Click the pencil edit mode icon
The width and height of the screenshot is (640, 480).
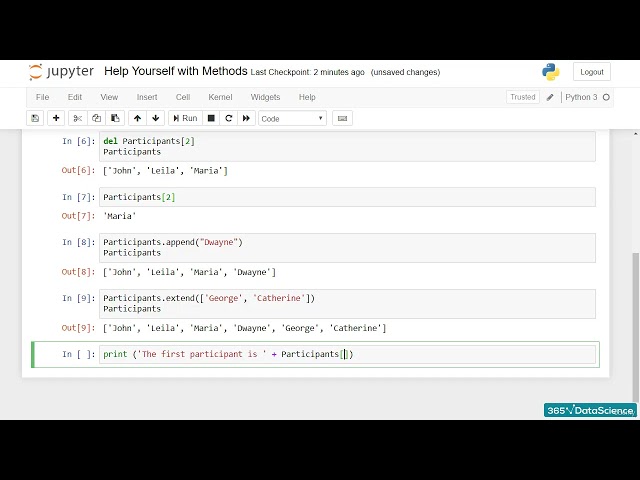[x=550, y=97]
